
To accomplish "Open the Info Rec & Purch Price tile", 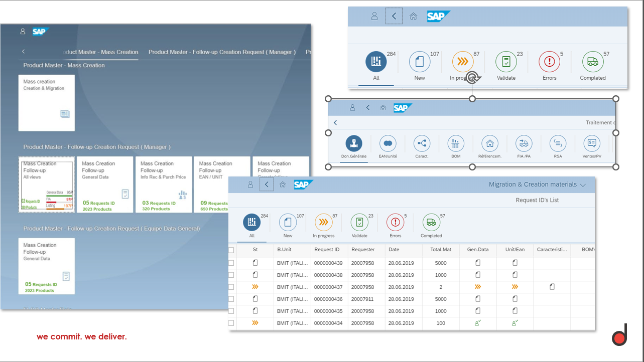I will 163,184.
